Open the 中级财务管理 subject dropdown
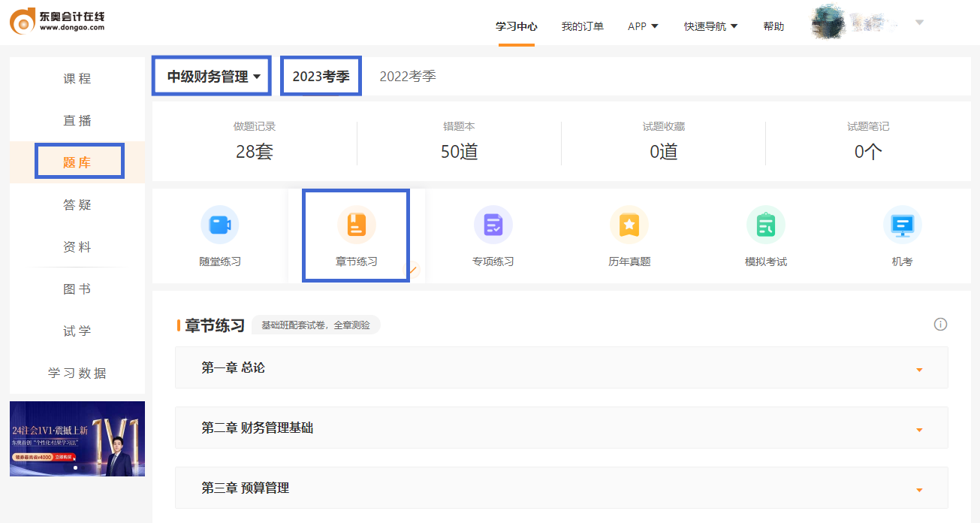 tap(211, 75)
